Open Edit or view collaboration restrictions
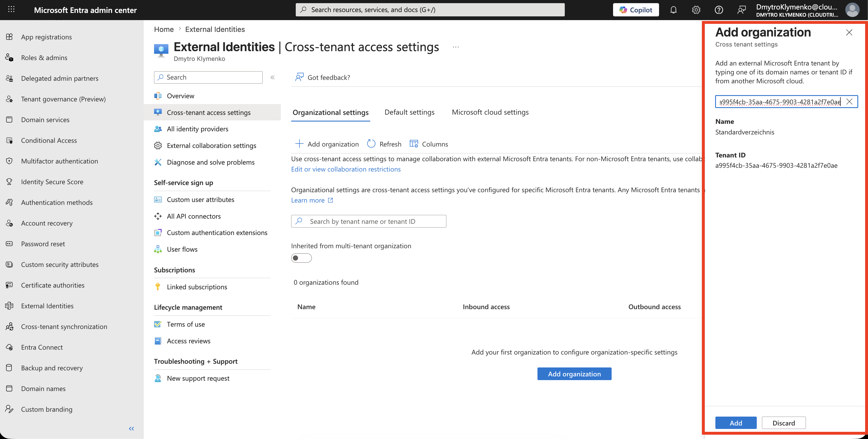 coord(346,169)
